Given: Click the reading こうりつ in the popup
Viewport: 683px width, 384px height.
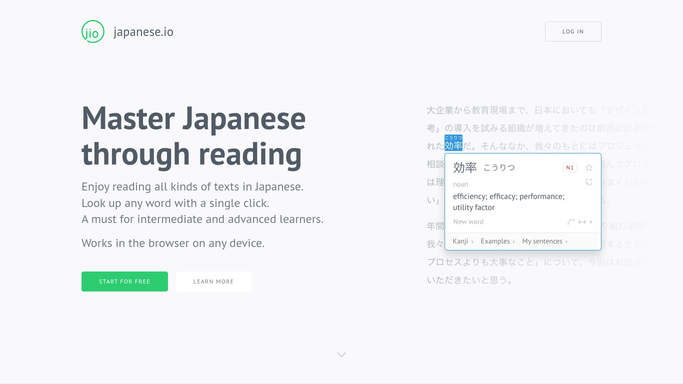Looking at the screenshot, I should coord(499,168).
